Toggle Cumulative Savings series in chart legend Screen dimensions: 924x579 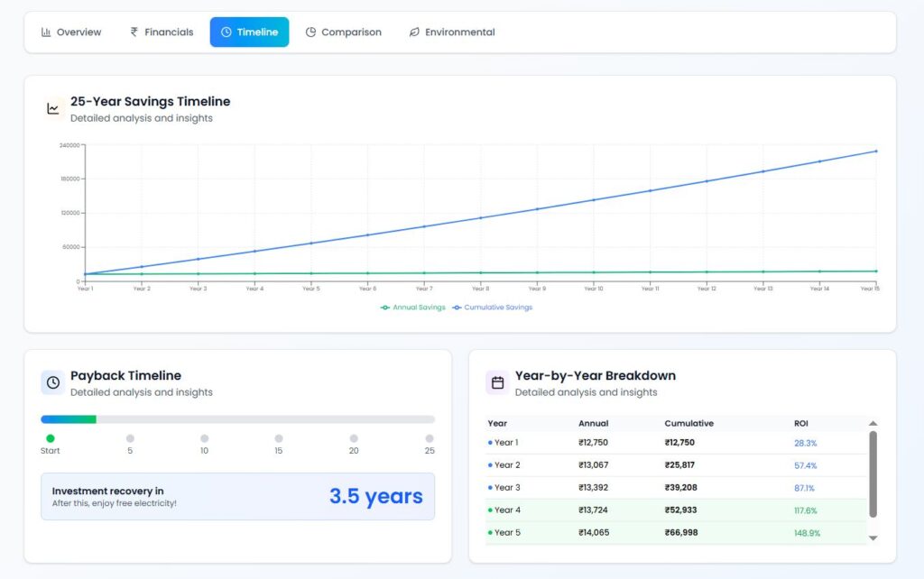(x=493, y=308)
